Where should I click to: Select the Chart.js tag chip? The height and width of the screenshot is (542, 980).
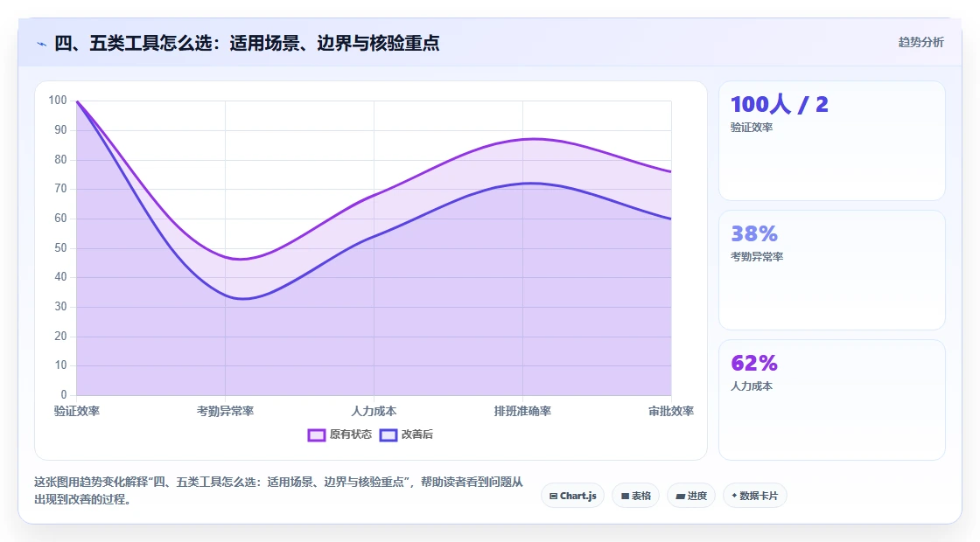[572, 496]
